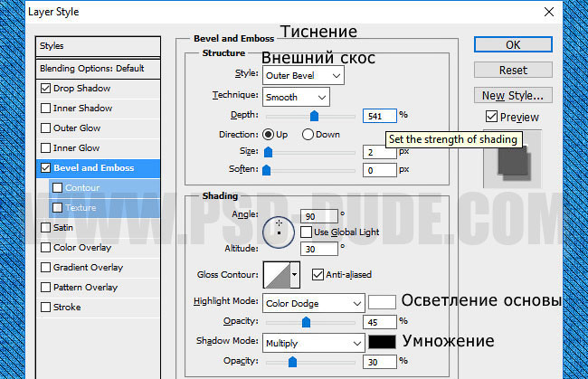Open the black Shadow Mode color swatch
The width and height of the screenshot is (588, 379).
pos(382,342)
